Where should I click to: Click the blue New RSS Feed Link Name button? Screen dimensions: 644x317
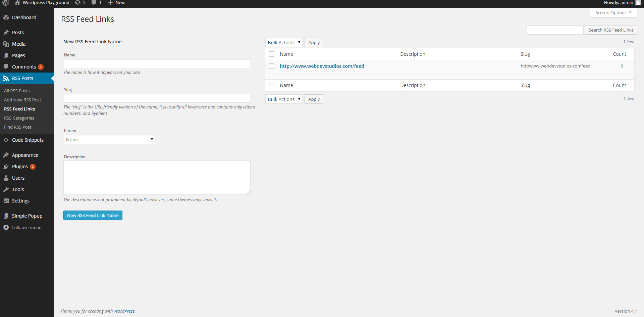[x=93, y=215]
